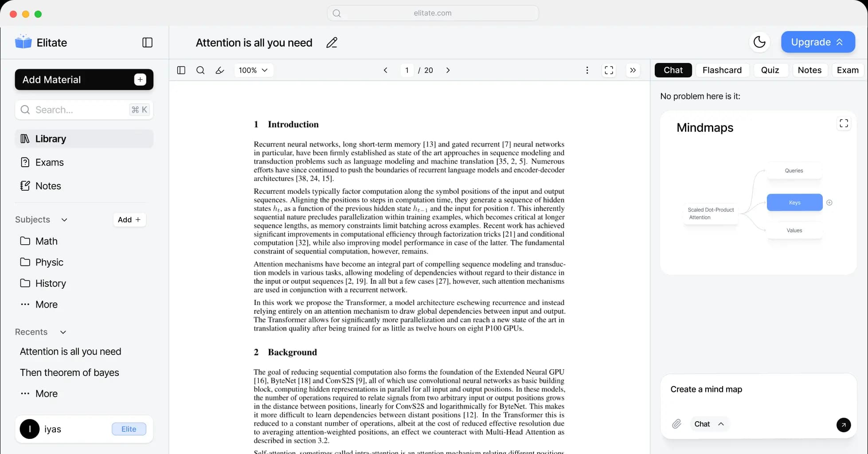868x454 pixels.
Task: Open the zoom level dropdown
Action: [253, 70]
